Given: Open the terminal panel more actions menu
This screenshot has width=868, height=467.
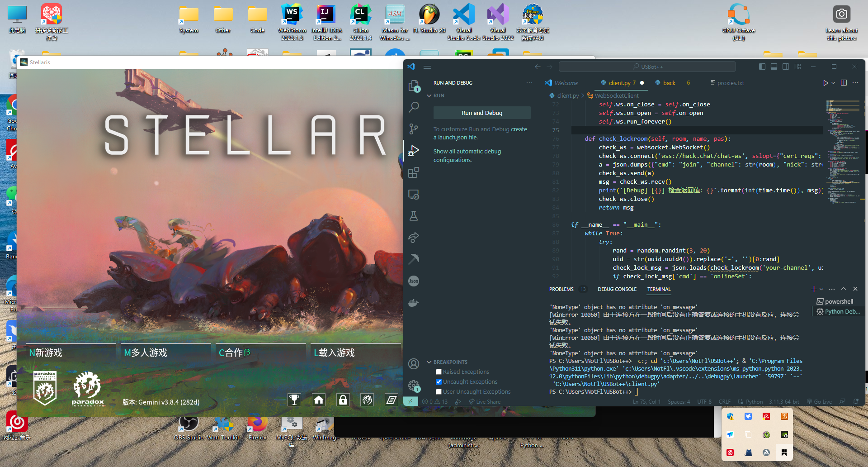Looking at the screenshot, I should (832, 289).
